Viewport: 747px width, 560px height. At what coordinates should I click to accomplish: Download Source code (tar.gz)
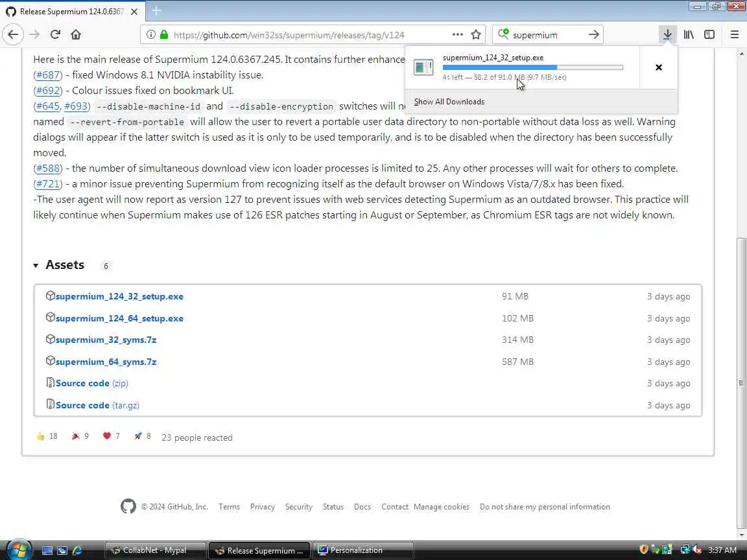[x=97, y=405]
